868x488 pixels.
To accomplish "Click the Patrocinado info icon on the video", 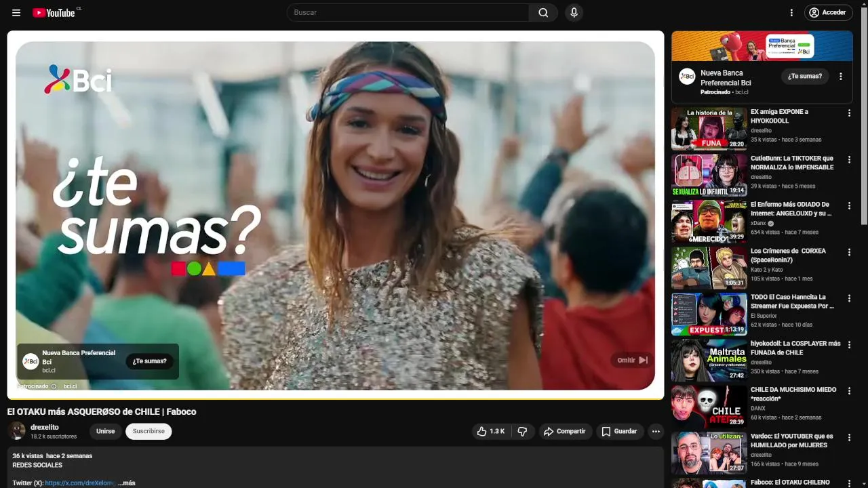I will click(54, 386).
